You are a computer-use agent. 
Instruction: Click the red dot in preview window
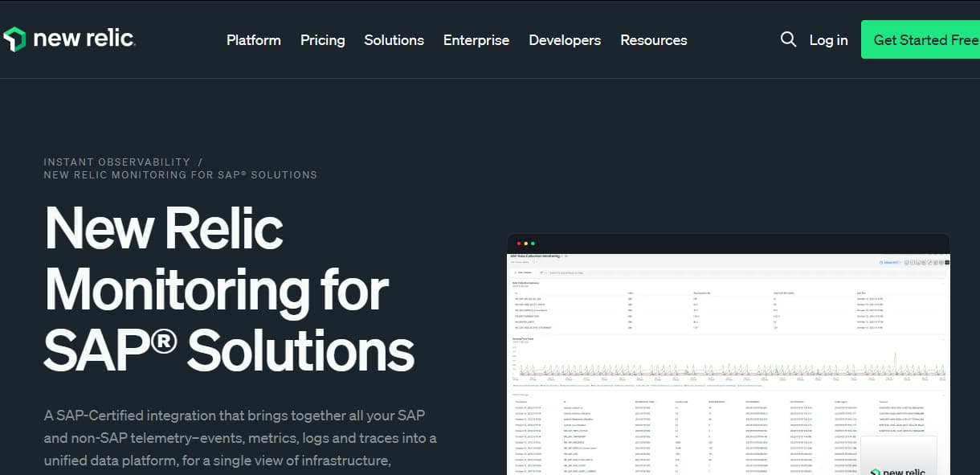[520, 244]
